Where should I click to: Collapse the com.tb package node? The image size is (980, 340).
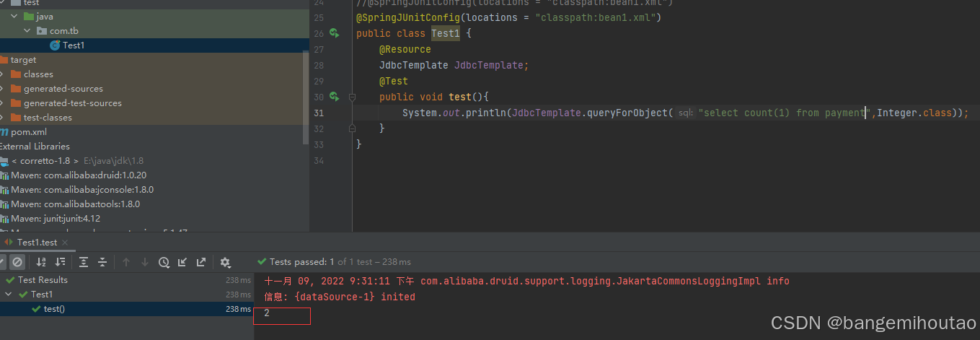[x=27, y=30]
